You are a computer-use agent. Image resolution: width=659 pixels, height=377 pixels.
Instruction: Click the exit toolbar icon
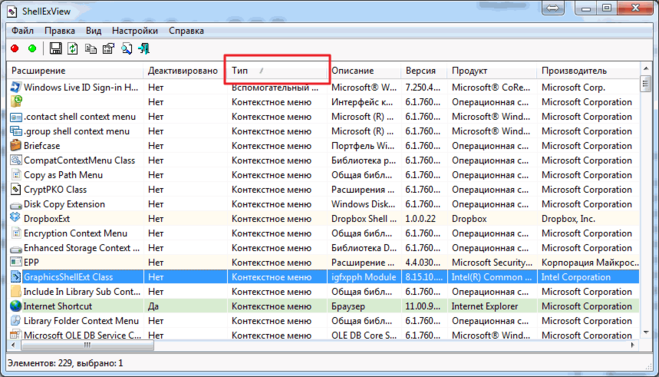[144, 49]
